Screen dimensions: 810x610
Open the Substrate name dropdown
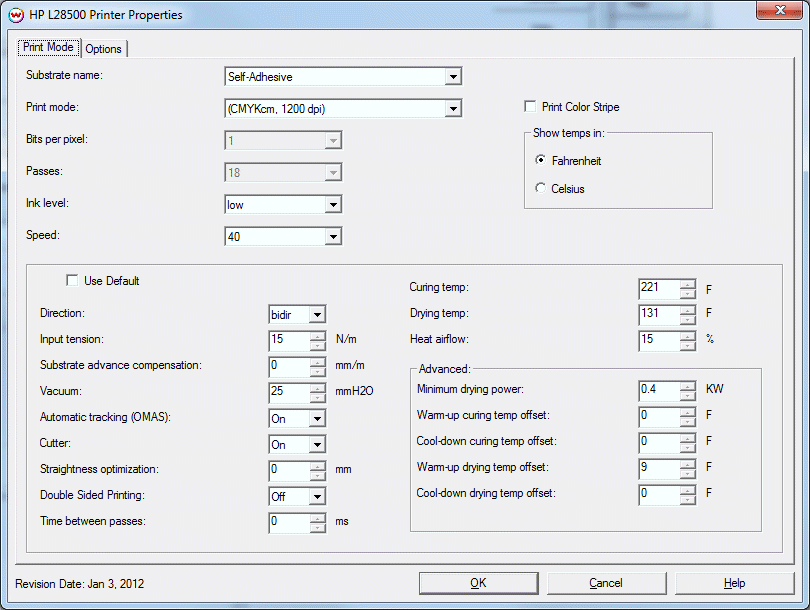click(453, 77)
